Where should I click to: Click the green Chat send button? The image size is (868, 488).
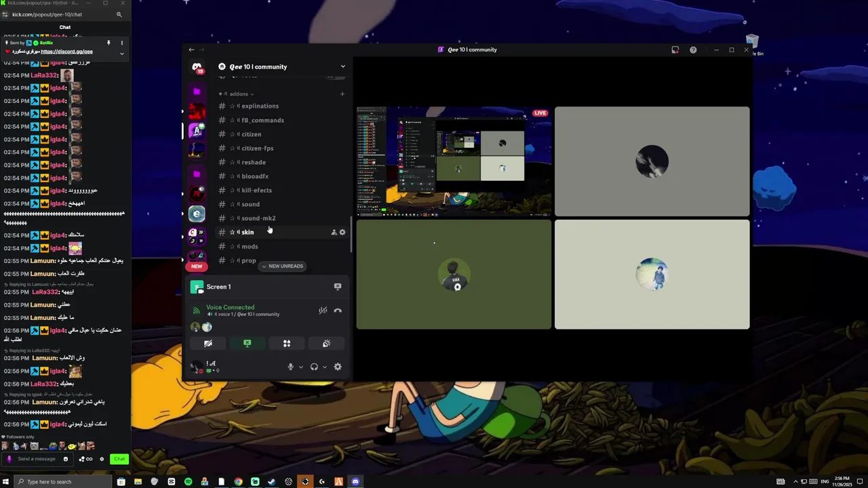coord(119,459)
